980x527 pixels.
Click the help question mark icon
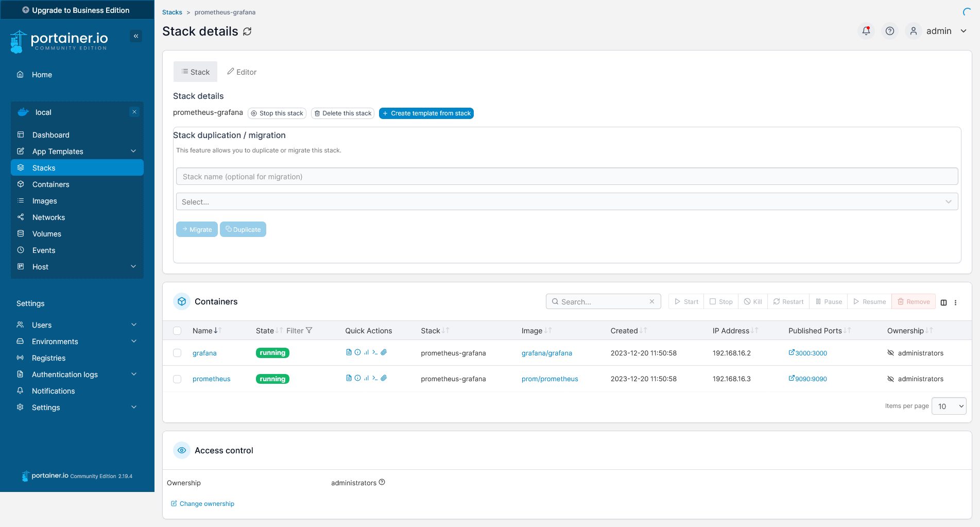pos(889,31)
